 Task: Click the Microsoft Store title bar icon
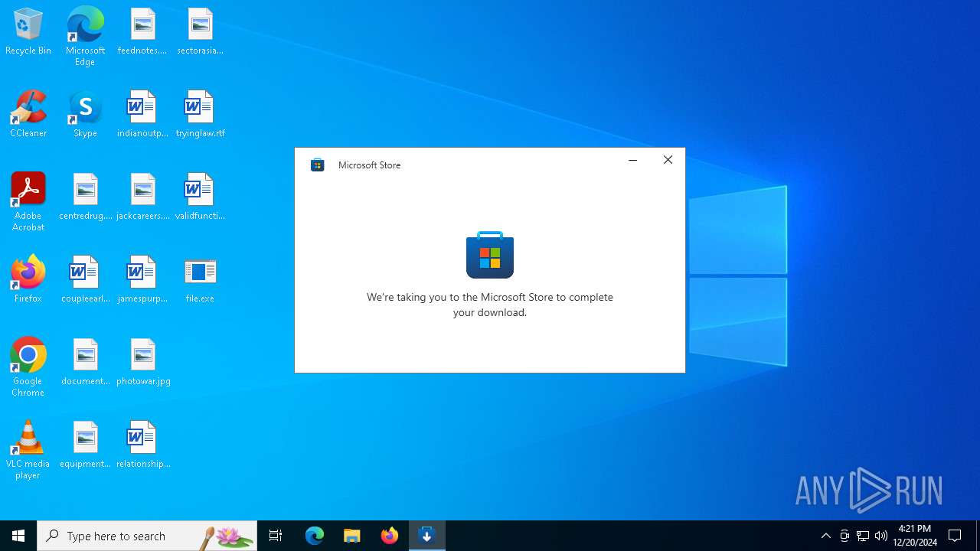coord(317,165)
